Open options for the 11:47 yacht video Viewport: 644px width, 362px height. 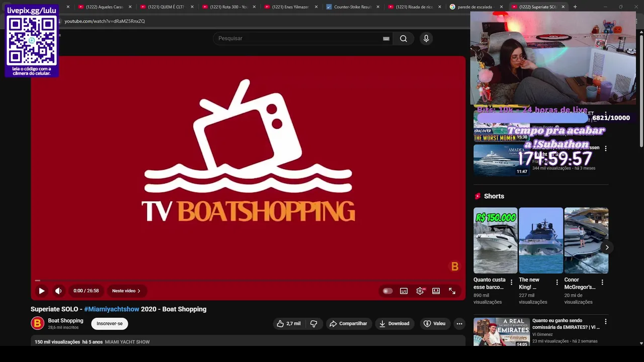click(606, 149)
